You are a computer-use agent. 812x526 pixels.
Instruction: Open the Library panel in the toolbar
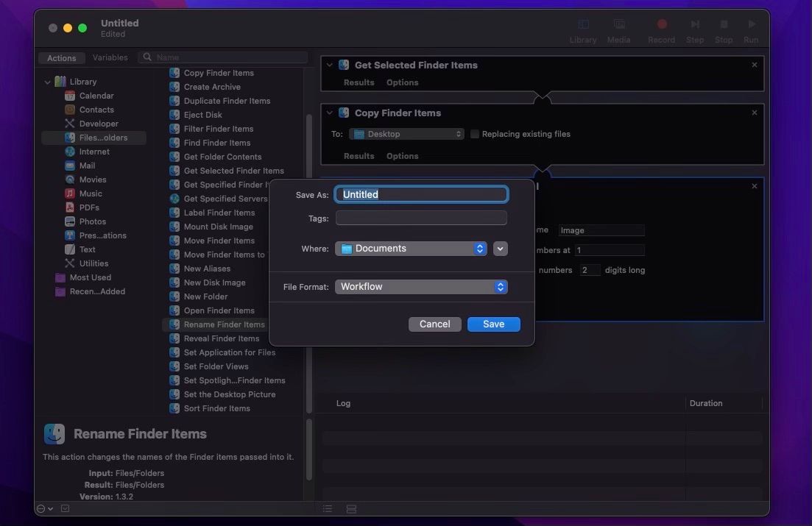pos(582,29)
